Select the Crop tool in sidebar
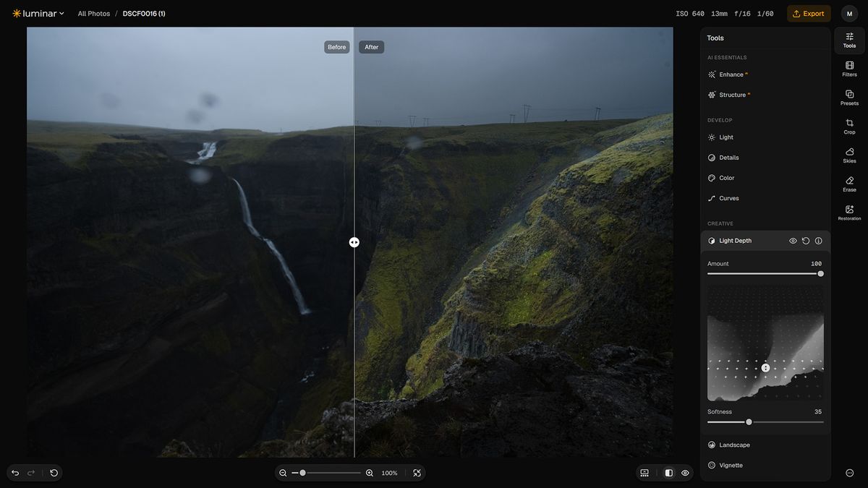The image size is (868, 488). coord(849,127)
